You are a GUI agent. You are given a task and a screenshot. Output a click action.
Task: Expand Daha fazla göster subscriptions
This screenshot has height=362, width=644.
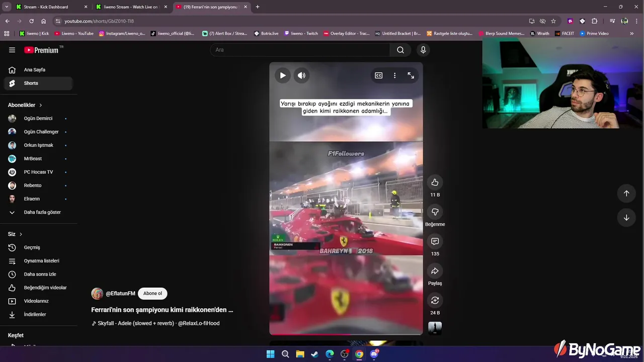(x=38, y=212)
